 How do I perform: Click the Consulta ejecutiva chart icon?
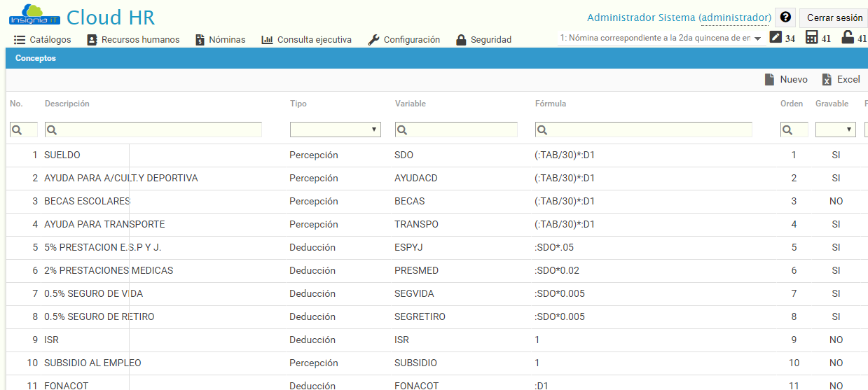pos(267,40)
